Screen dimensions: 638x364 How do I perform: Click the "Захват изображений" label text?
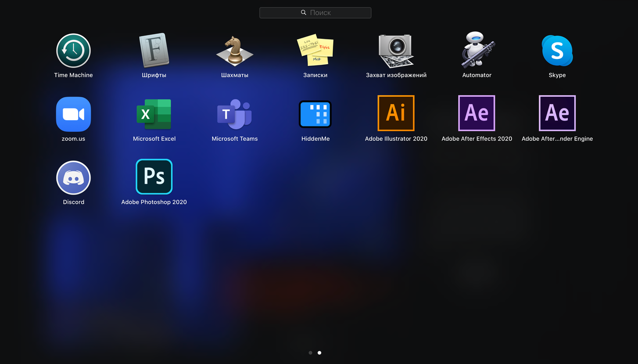(396, 75)
